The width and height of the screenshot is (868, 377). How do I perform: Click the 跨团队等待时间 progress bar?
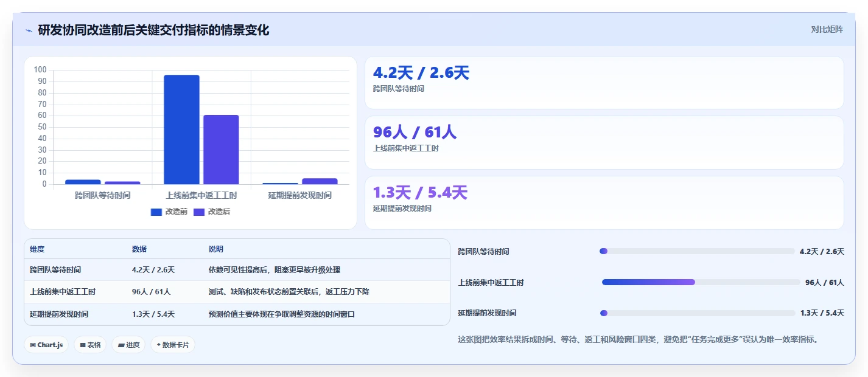697,251
